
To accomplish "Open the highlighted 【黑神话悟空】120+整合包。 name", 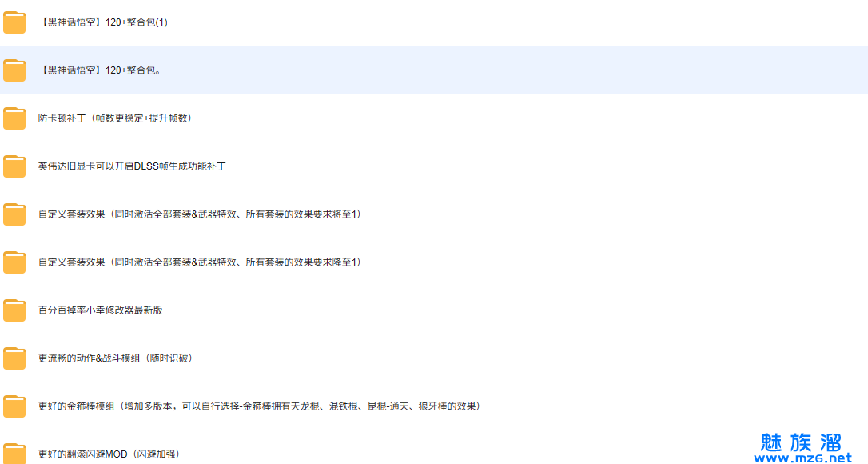I will (x=101, y=70).
